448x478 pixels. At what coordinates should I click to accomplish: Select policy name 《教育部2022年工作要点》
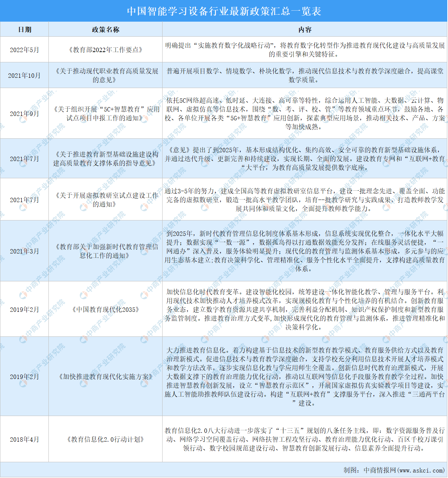point(106,50)
